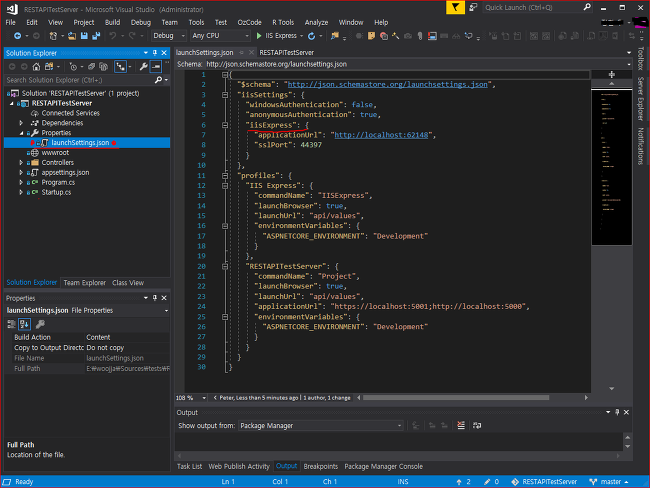The height and width of the screenshot is (488, 650).
Task: Click the Pending Changes Filter clock icon
Action: click(73, 66)
